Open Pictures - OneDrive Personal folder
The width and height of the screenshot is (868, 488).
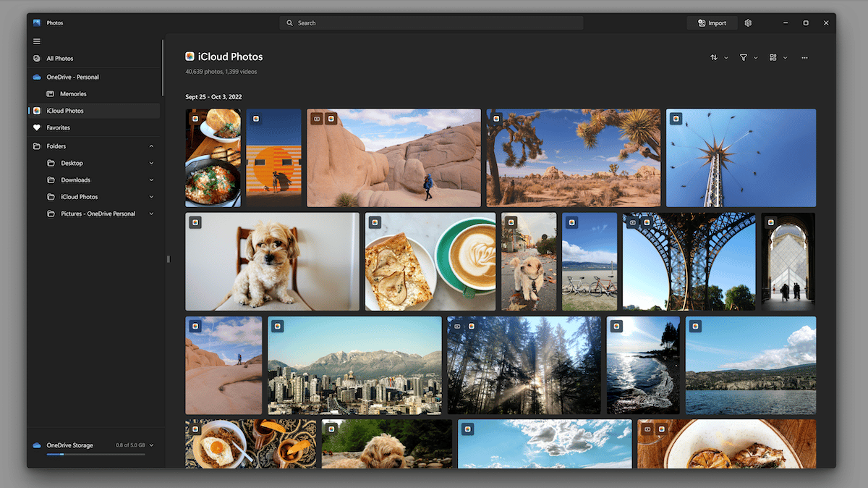click(x=98, y=214)
